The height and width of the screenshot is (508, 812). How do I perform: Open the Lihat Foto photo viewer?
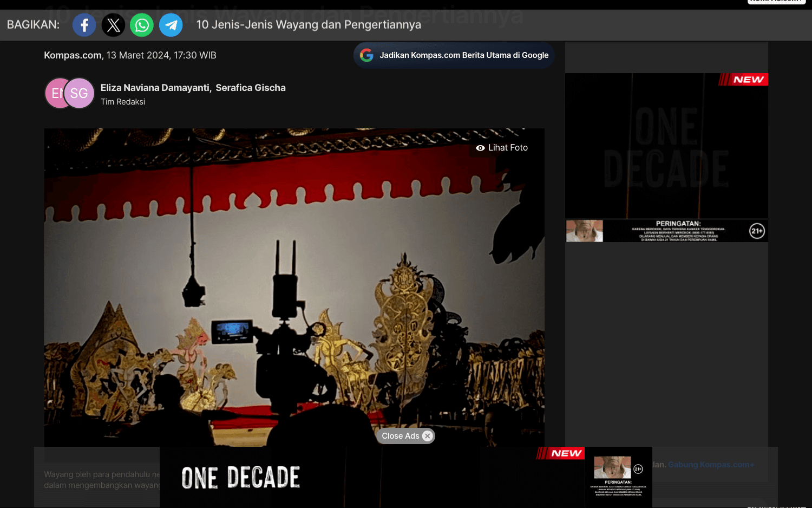click(502, 148)
